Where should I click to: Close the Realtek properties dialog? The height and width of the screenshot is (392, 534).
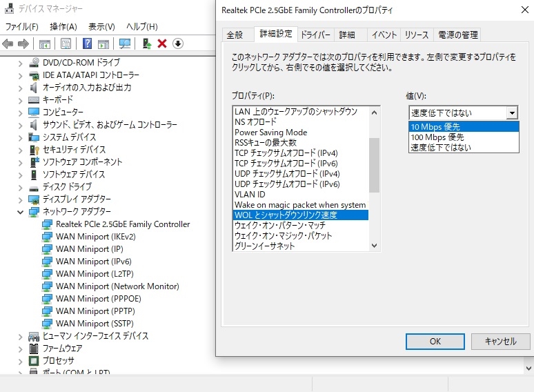[x=525, y=10]
